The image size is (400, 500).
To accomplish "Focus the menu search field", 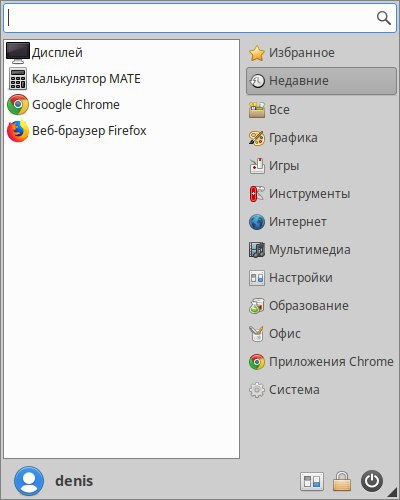I will tap(200, 18).
